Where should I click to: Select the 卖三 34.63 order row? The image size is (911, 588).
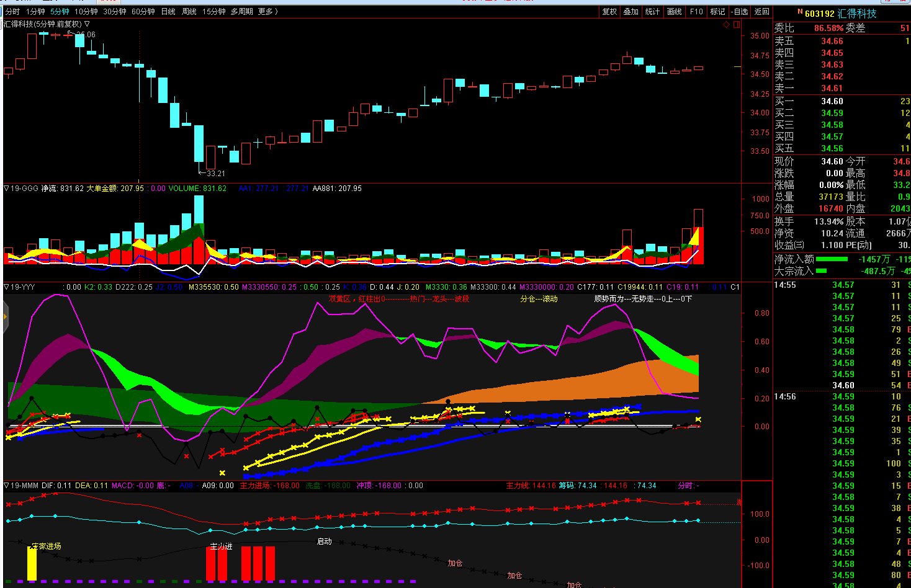[842, 65]
